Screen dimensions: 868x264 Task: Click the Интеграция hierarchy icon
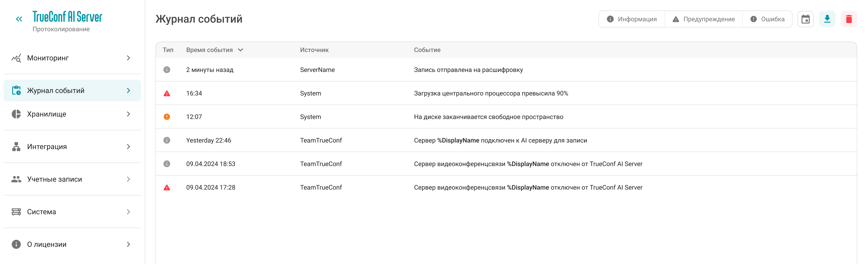(16, 147)
